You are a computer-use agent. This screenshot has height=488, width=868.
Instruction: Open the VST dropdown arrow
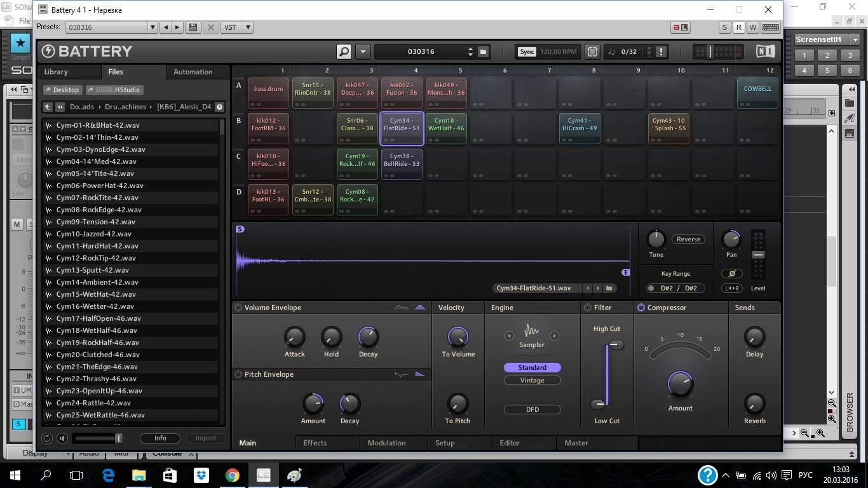tap(248, 27)
